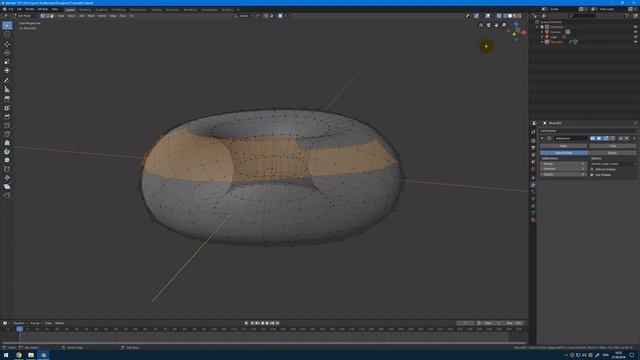Image resolution: width=640 pixels, height=360 pixels.
Task: Open the timeline Keying popover
Action: 36,323
